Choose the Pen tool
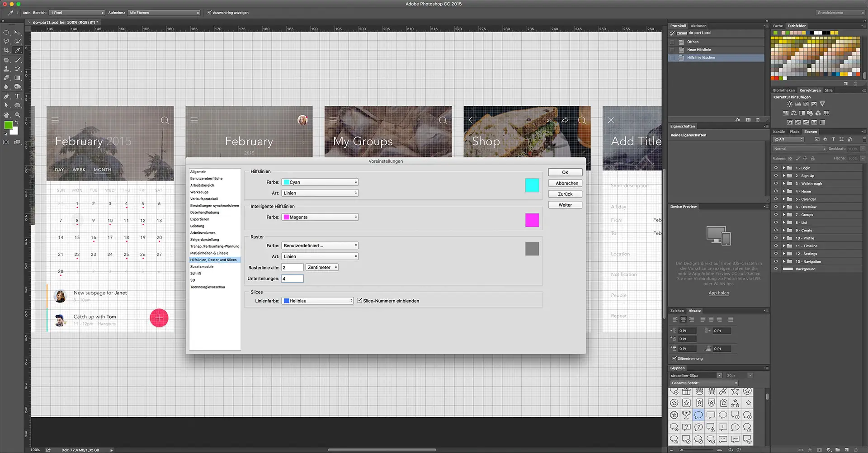 pyautogui.click(x=6, y=96)
